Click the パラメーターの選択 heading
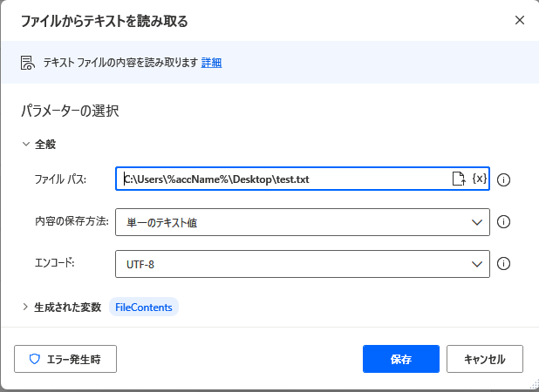Image resolution: width=539 pixels, height=392 pixels. tap(70, 111)
